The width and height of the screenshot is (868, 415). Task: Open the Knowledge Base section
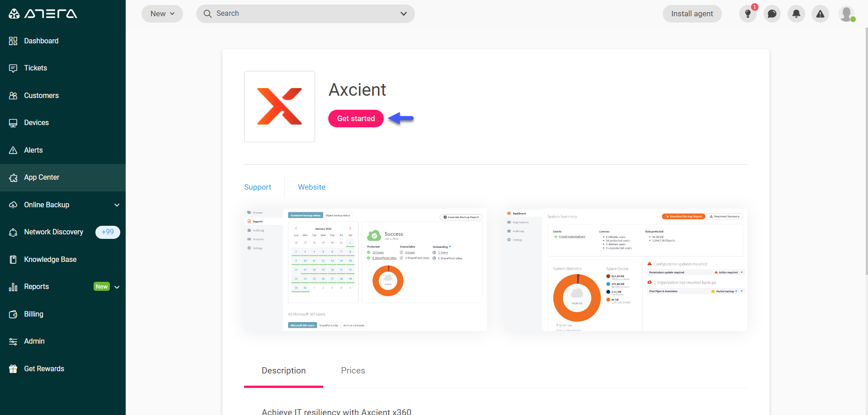[x=50, y=259]
